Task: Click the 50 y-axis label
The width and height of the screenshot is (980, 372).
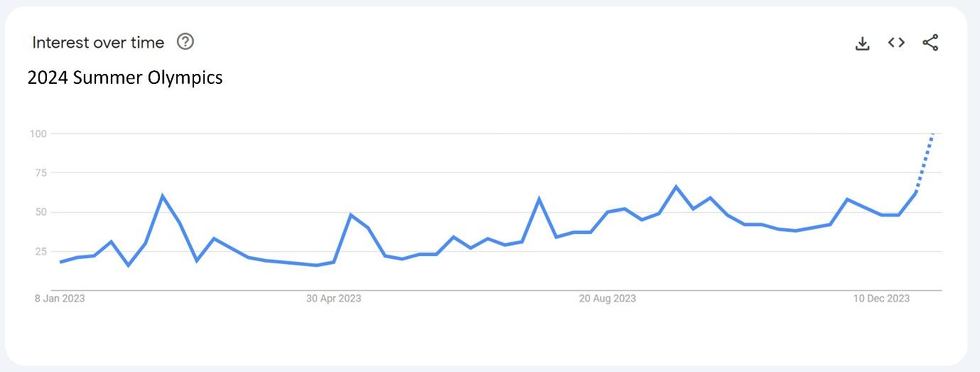Action: click(41, 212)
